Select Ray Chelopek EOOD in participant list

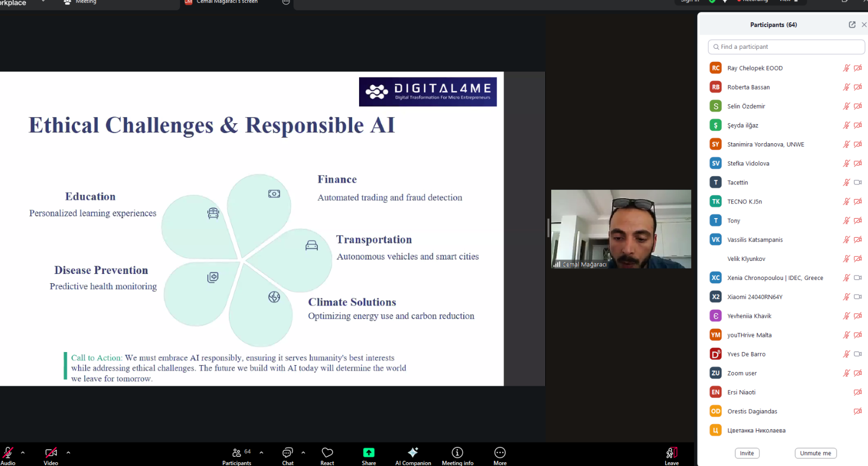pyautogui.click(x=755, y=68)
